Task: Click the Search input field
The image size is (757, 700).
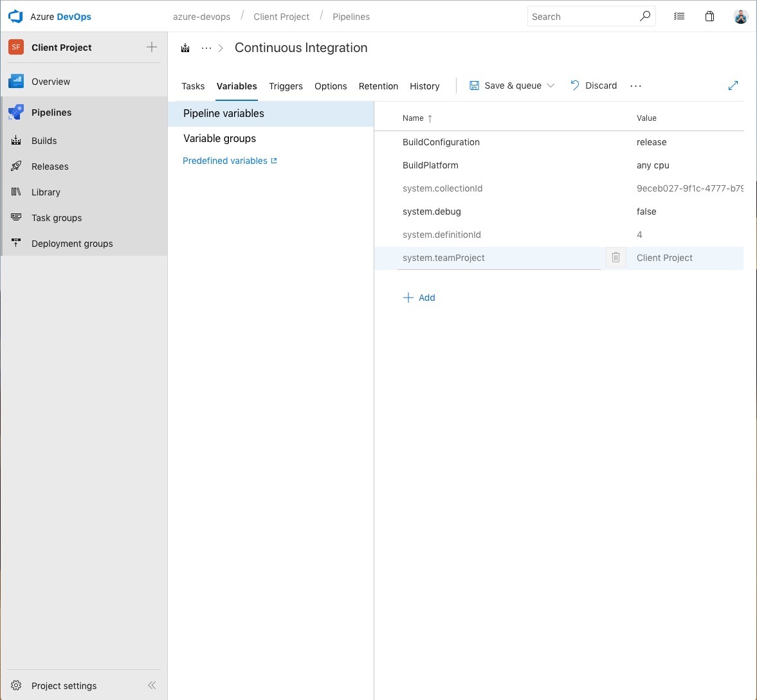Action: point(582,17)
